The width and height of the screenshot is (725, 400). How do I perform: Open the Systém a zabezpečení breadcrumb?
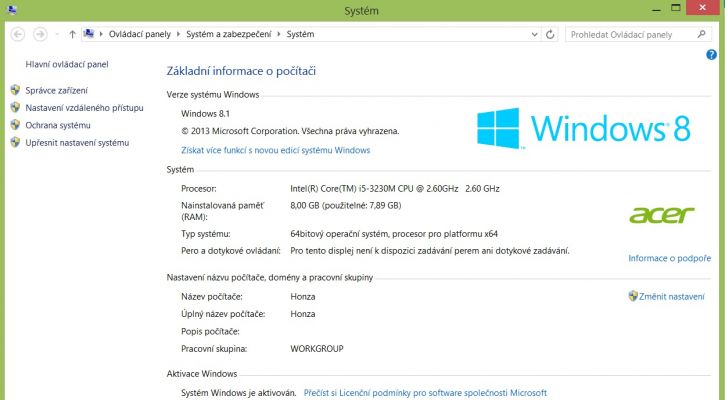(228, 34)
